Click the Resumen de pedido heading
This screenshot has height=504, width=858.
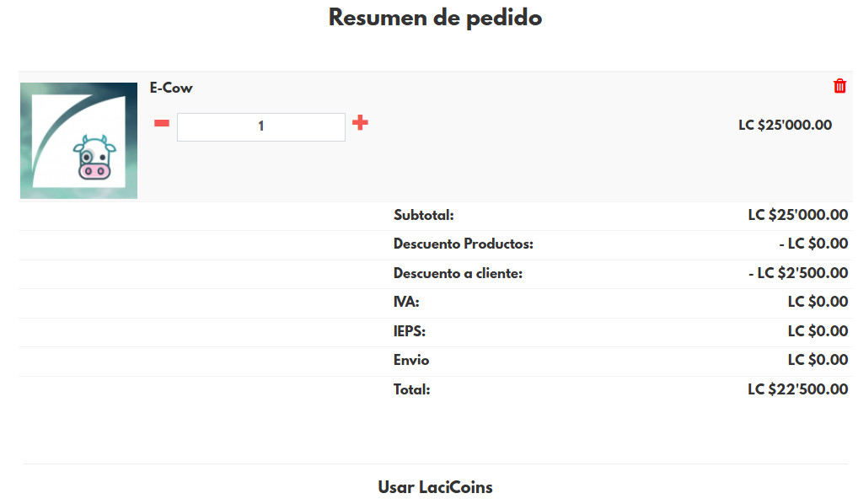(435, 18)
